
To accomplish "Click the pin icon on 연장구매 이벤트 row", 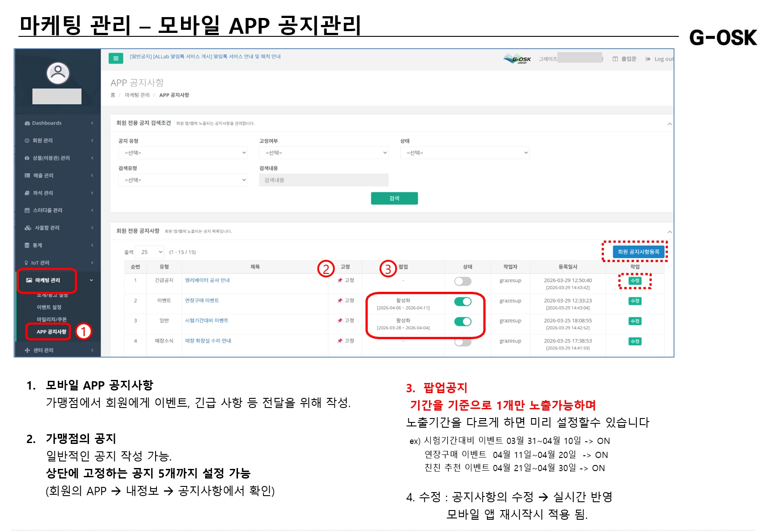I will (x=340, y=301).
